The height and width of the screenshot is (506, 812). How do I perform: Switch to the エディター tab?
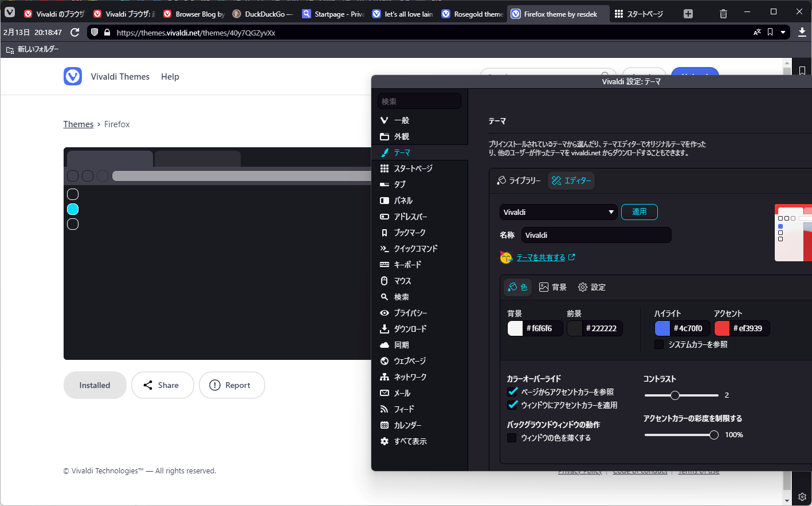571,181
